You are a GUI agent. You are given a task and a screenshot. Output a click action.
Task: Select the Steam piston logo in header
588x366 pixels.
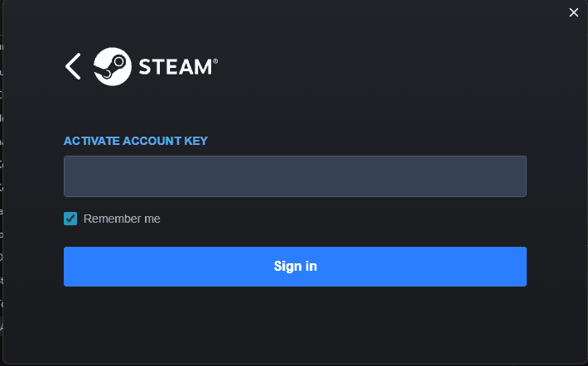click(113, 66)
